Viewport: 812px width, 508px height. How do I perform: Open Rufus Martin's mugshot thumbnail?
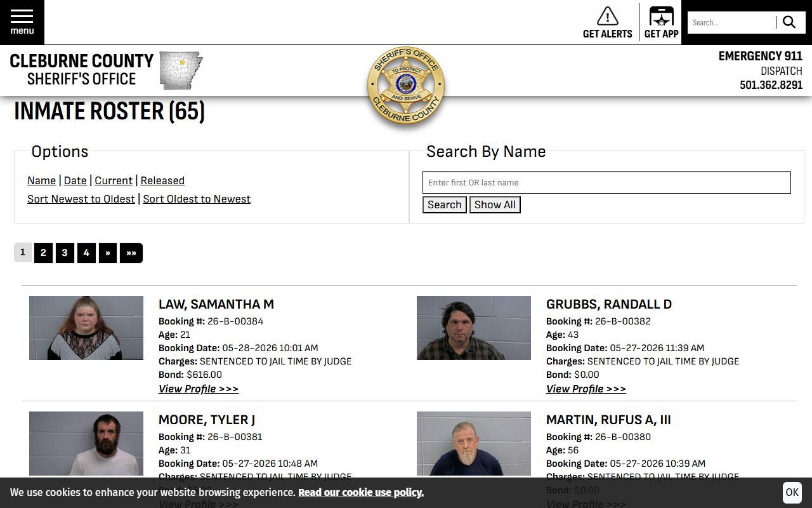pyautogui.click(x=474, y=443)
